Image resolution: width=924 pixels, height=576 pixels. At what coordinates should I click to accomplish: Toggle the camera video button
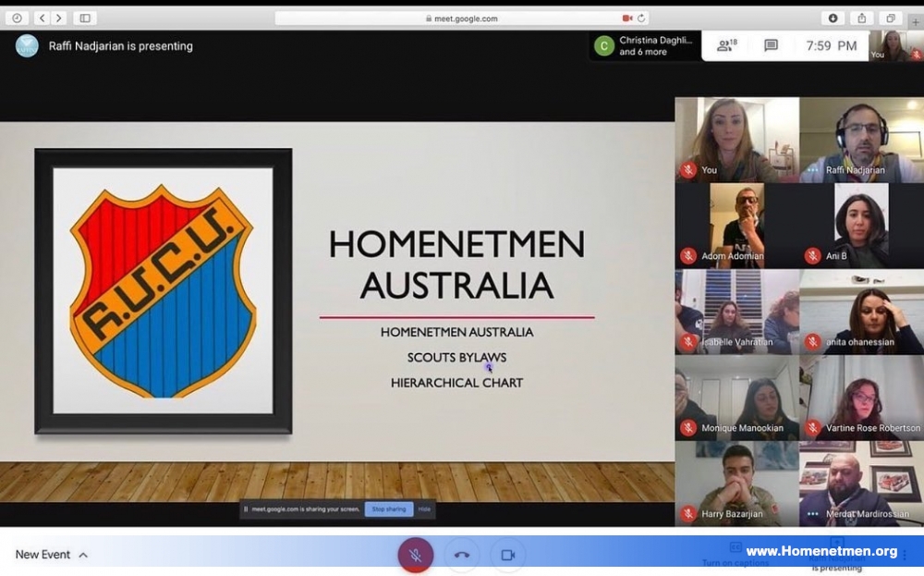click(x=508, y=555)
